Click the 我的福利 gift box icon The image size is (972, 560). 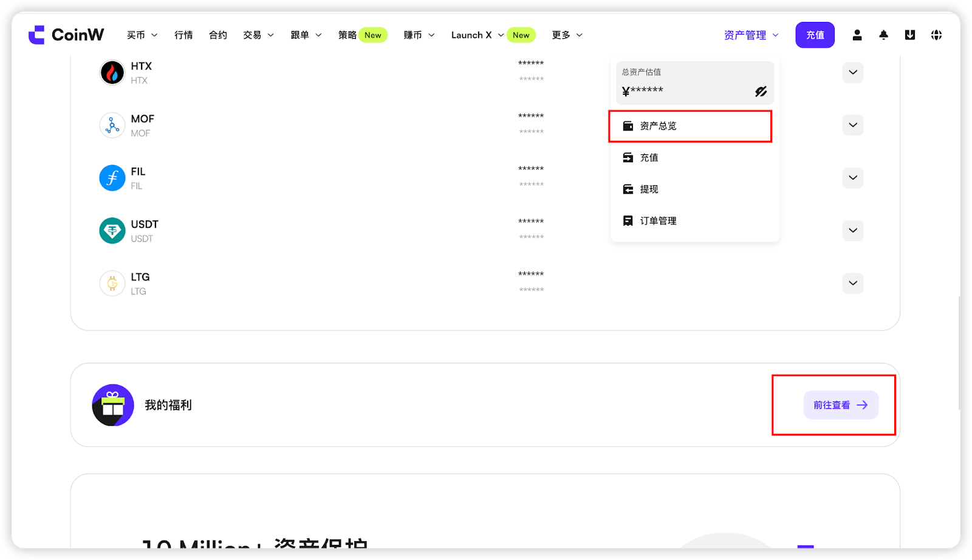[113, 405]
